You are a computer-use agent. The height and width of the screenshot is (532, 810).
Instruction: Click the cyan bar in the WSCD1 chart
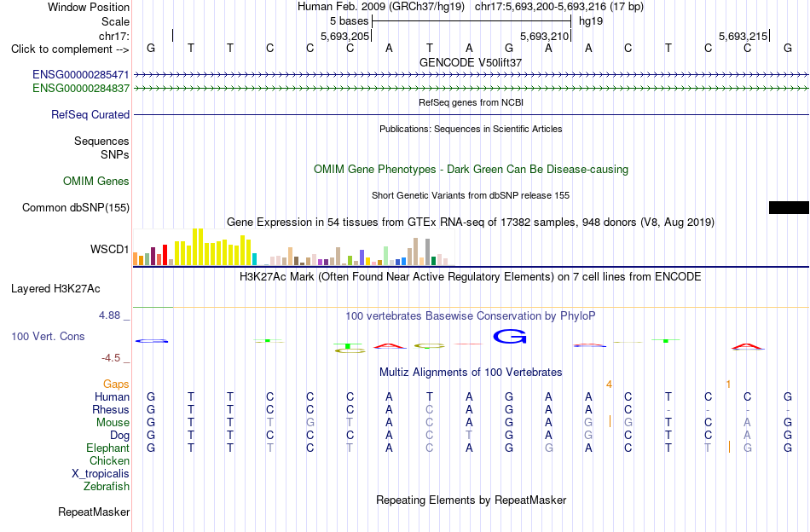(254, 259)
